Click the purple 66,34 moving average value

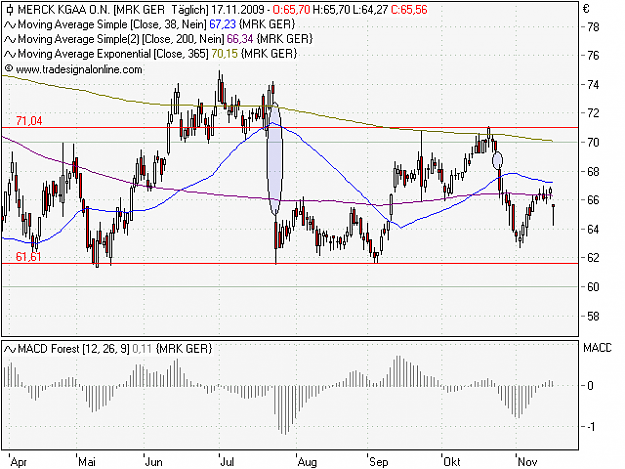coord(240,39)
